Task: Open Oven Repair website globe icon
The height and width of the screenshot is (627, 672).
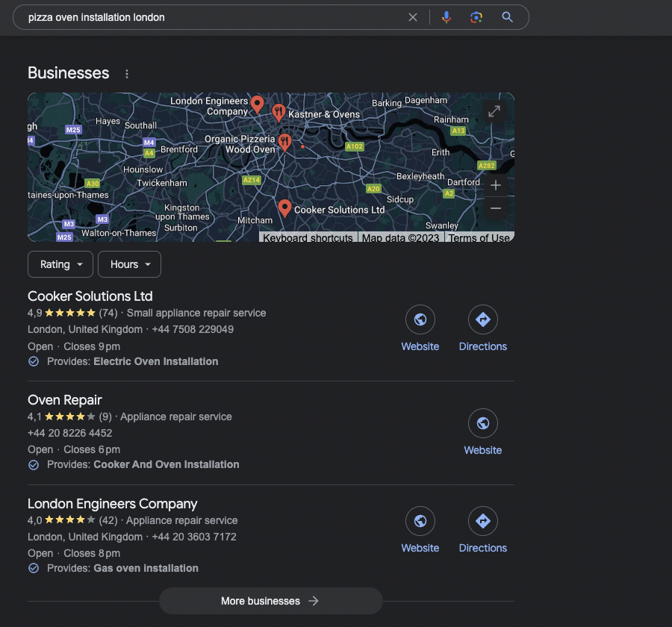Action: point(483,423)
